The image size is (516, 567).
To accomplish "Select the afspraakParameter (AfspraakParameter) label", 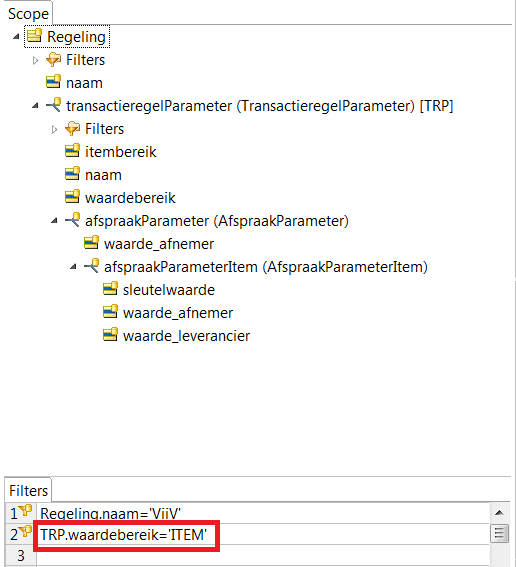I will pyautogui.click(x=217, y=221).
